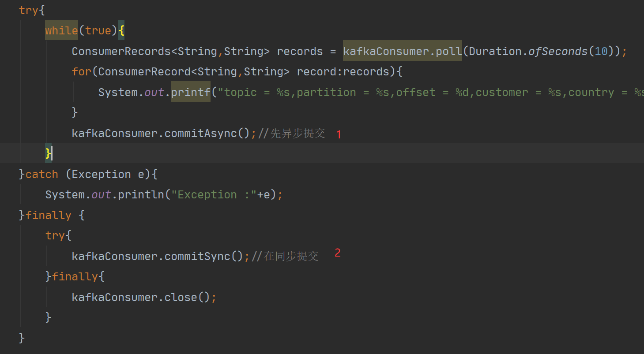Click the "records" variable assigned from poll
This screenshot has height=354, width=644.
pos(300,51)
